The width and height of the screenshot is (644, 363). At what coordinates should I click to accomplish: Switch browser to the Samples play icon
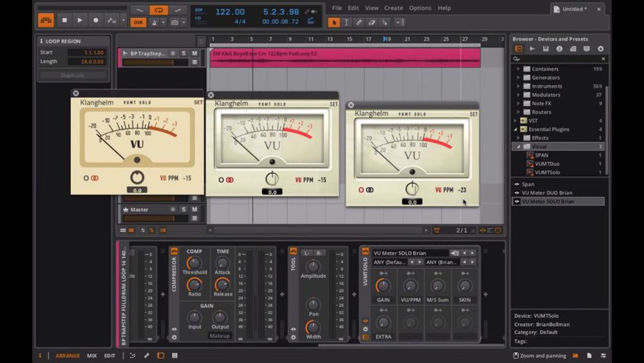533,48
